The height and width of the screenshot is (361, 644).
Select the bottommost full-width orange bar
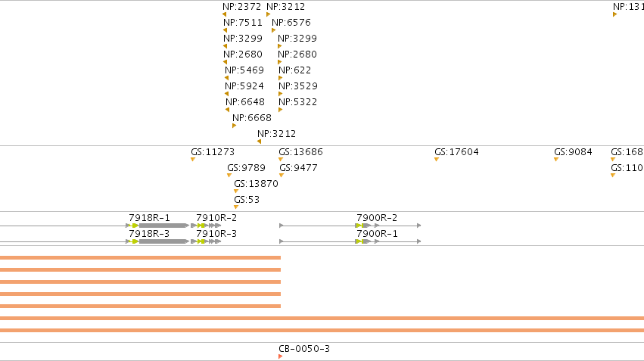tap(322, 330)
